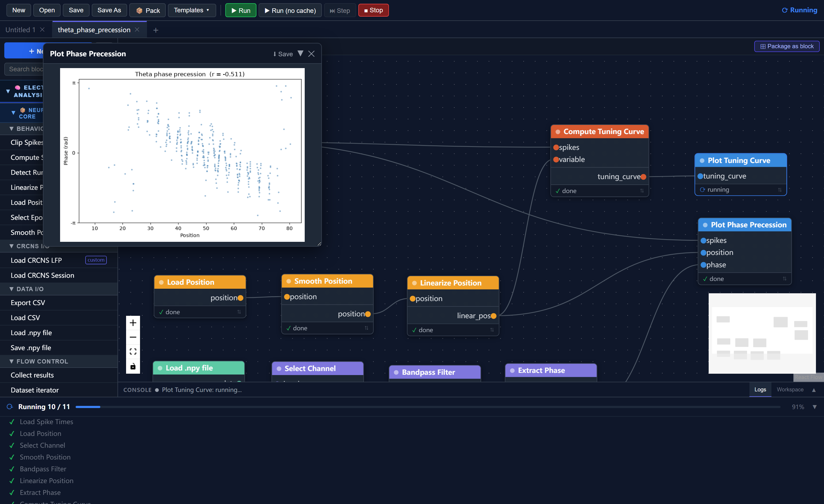Stop the running pipeline

click(373, 10)
